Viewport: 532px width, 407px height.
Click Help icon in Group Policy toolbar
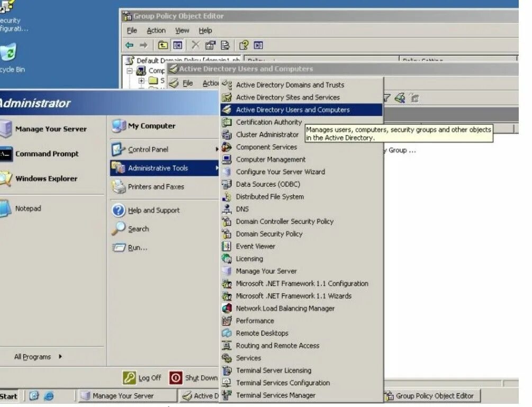click(244, 45)
